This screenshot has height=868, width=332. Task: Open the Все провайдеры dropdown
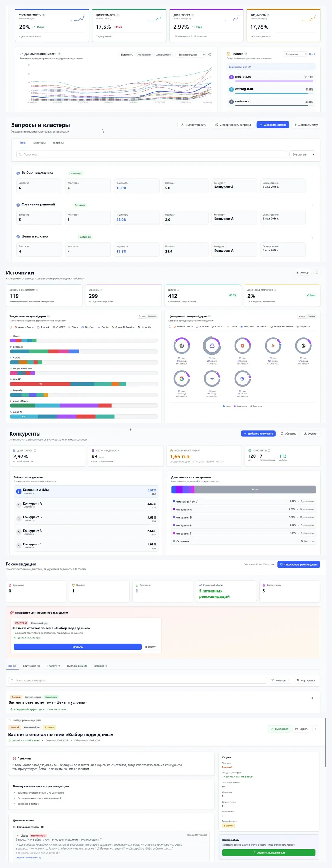(x=191, y=55)
